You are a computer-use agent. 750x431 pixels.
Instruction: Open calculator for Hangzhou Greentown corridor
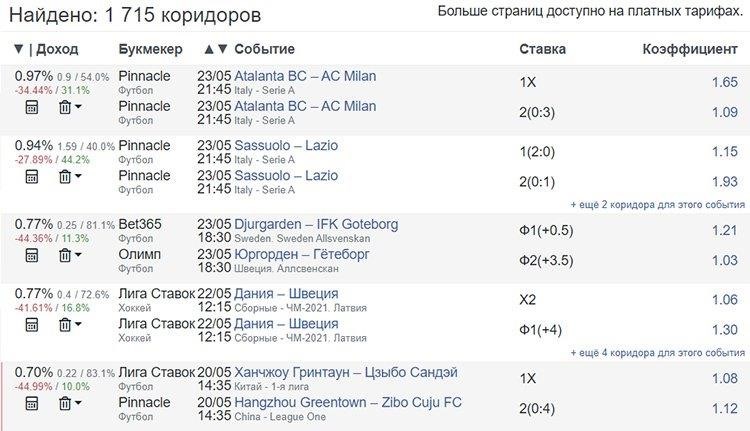pyautogui.click(x=32, y=404)
